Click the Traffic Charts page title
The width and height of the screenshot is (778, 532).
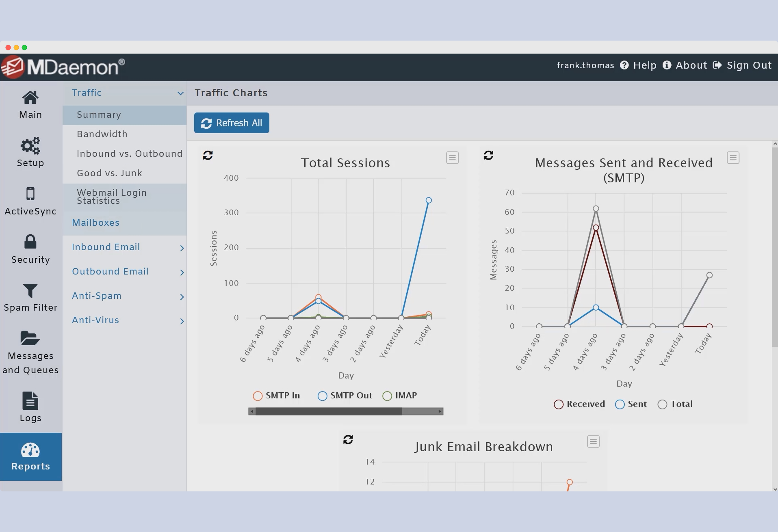tap(231, 93)
